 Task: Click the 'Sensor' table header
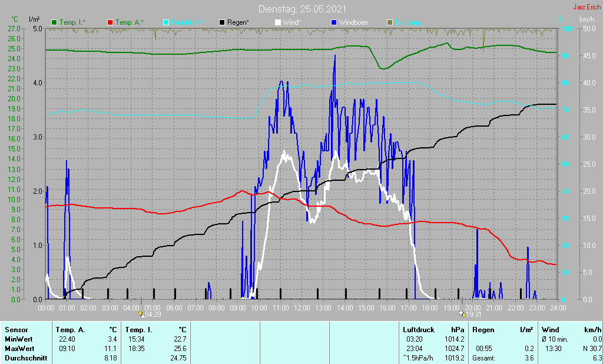pos(16,330)
